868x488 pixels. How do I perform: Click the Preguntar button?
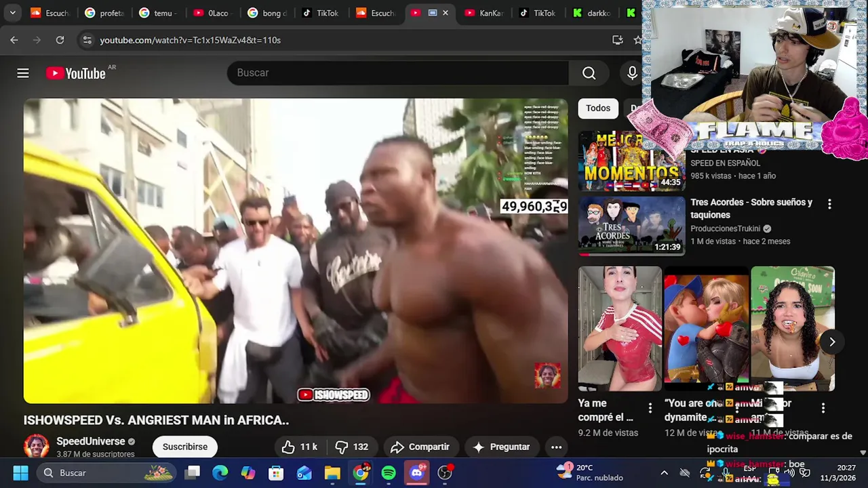pos(501,447)
